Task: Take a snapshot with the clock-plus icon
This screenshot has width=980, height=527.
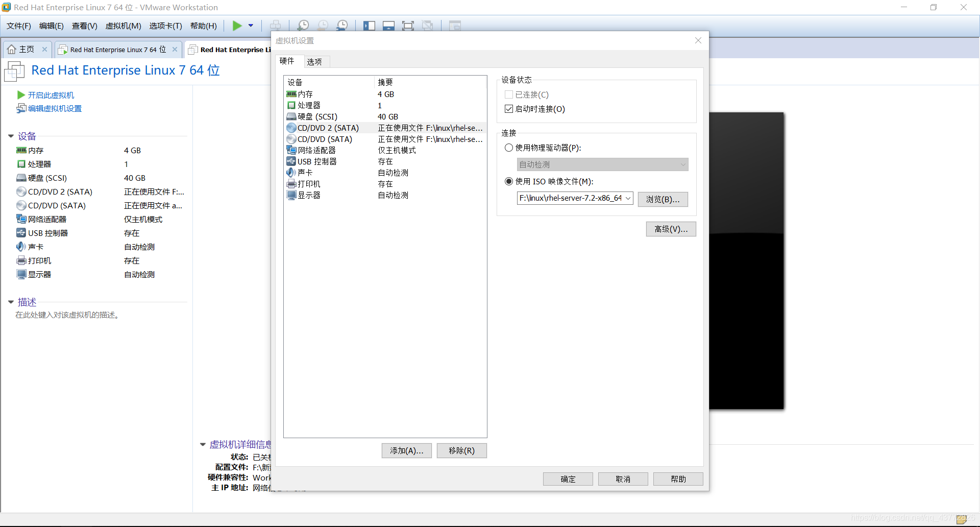Action: (x=303, y=26)
